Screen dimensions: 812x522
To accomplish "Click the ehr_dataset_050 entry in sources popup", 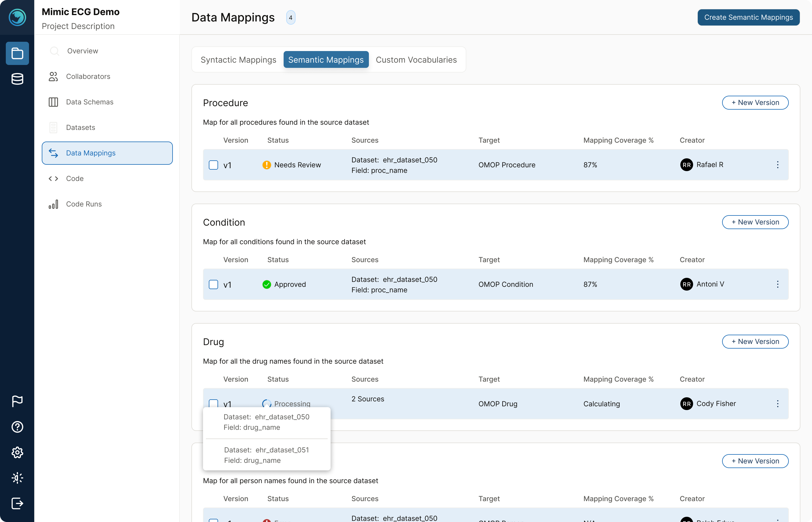I will pos(267,422).
